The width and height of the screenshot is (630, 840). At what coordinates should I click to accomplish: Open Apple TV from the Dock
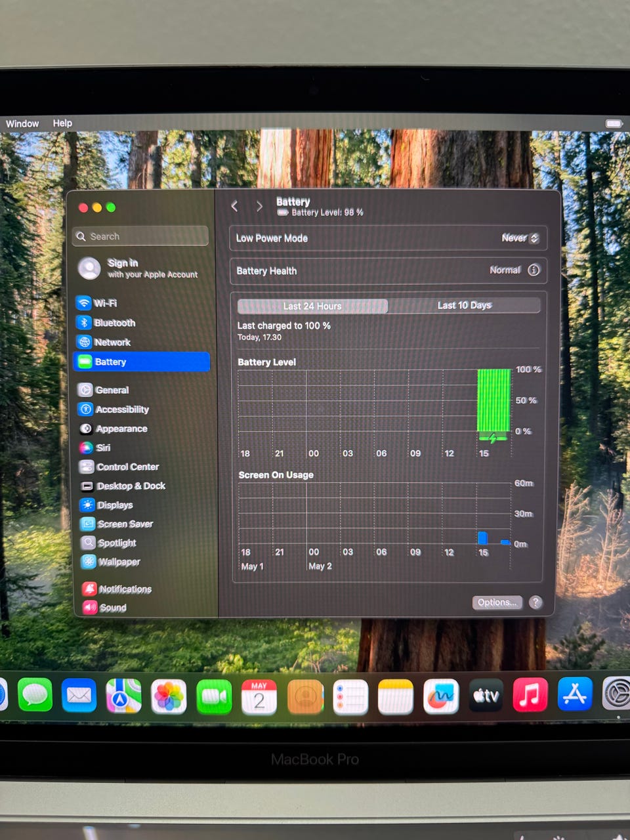pyautogui.click(x=486, y=696)
